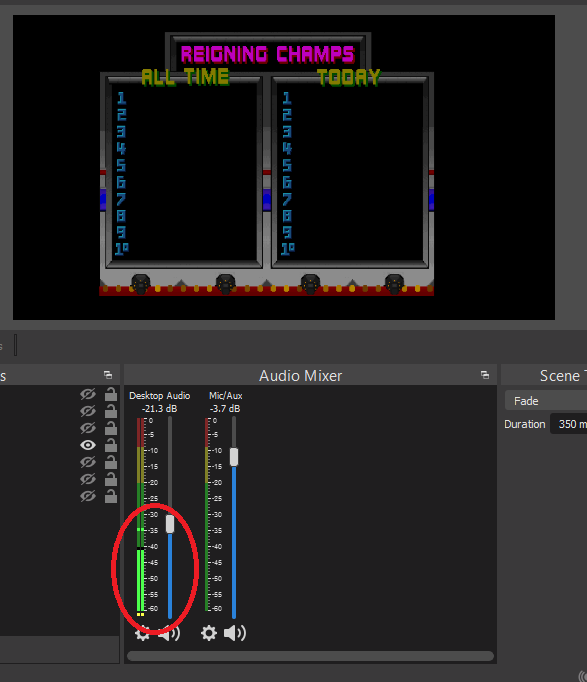Click the -21.3 dB readout
The width and height of the screenshot is (587, 682).
(x=160, y=409)
